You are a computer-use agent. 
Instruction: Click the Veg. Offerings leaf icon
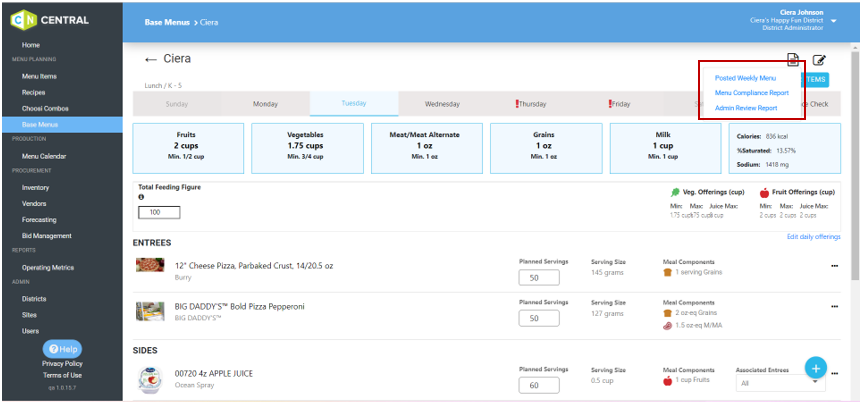(x=675, y=193)
